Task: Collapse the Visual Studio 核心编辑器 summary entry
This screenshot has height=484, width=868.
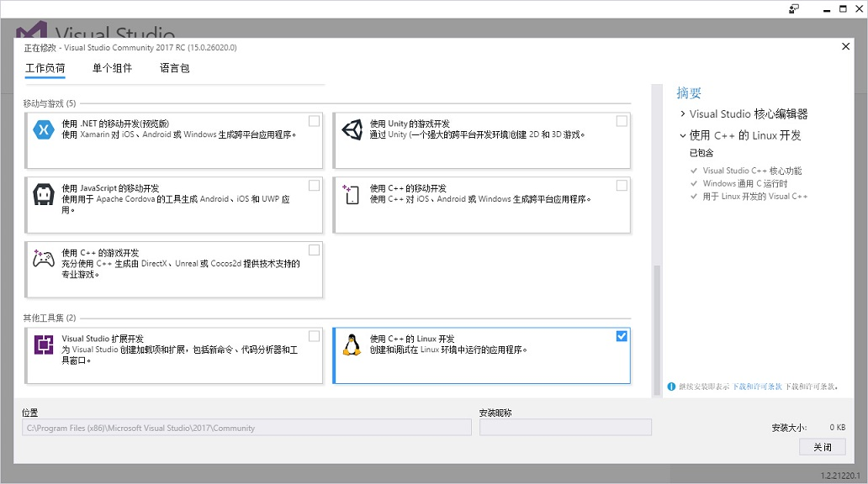Action: point(683,113)
